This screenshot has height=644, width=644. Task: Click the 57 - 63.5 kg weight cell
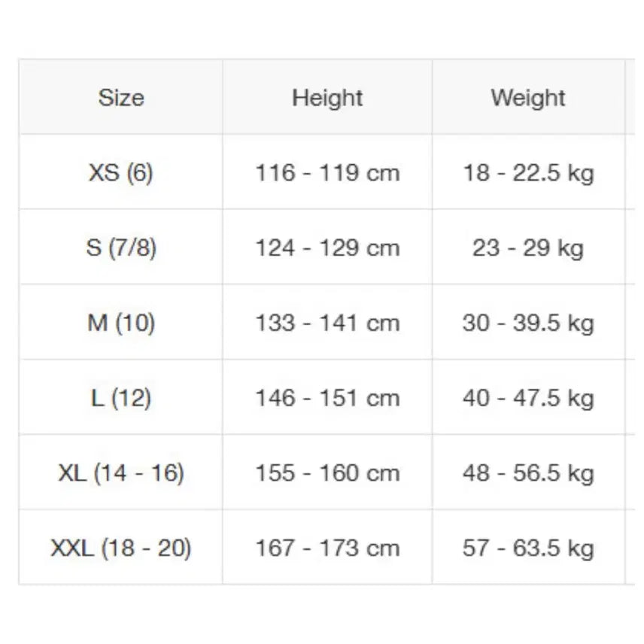[528, 548]
